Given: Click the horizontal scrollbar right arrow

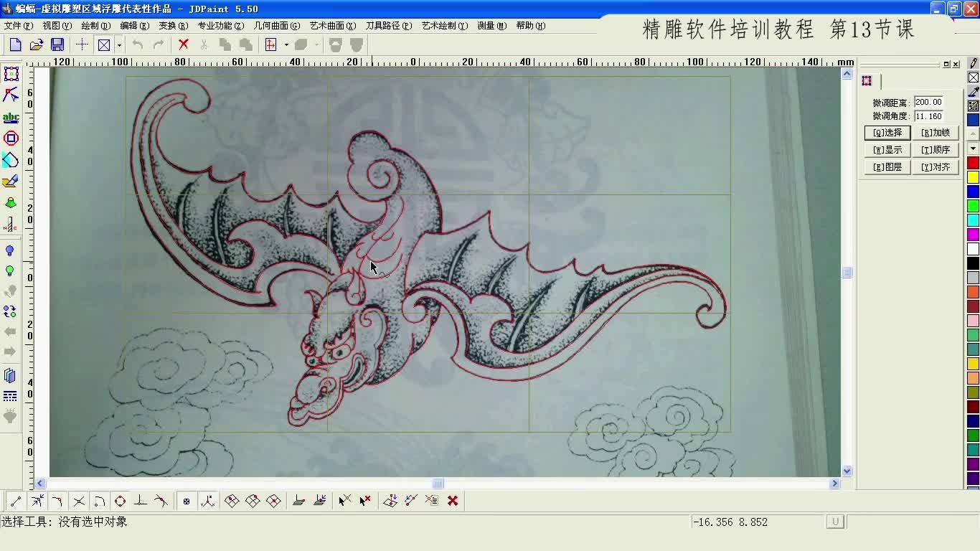Looking at the screenshot, I should coord(834,484).
